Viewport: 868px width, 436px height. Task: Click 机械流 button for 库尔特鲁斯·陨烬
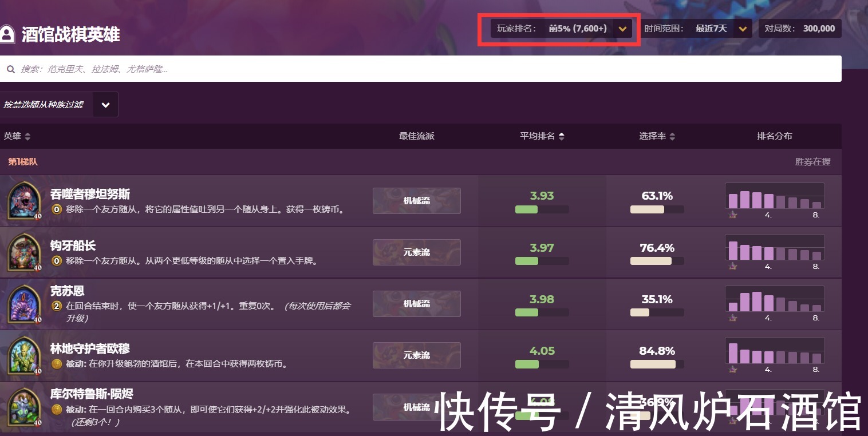(416, 407)
